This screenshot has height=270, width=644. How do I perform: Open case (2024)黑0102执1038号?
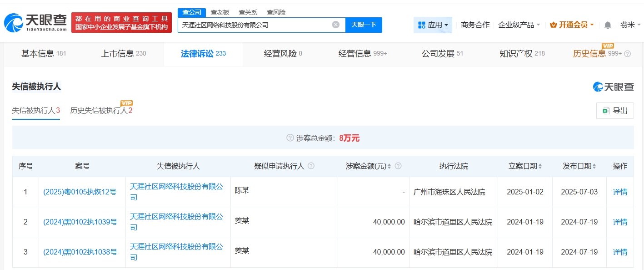(80, 252)
